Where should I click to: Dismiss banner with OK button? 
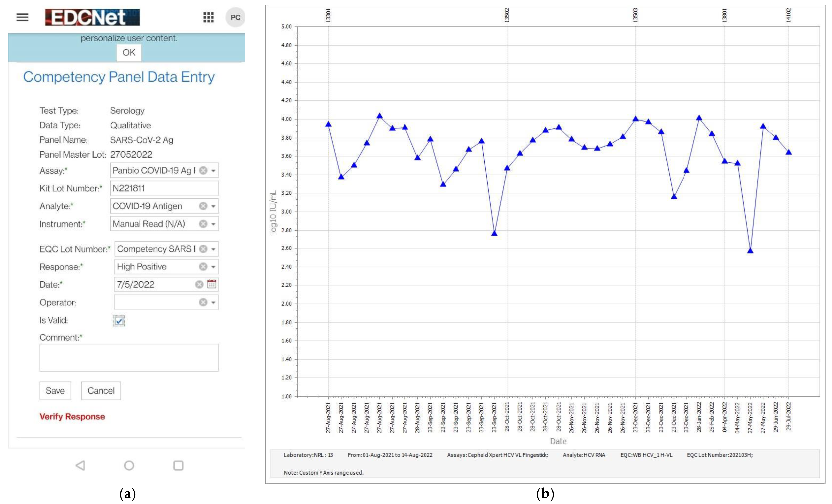[129, 53]
